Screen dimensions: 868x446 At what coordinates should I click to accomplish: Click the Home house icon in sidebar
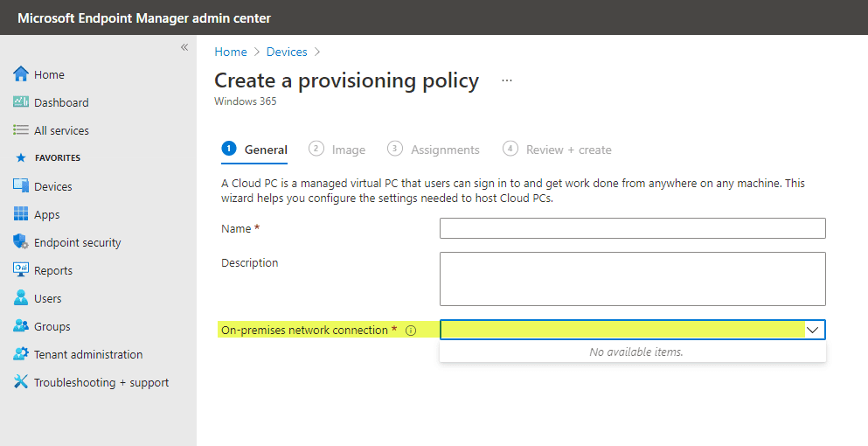pyautogui.click(x=20, y=73)
